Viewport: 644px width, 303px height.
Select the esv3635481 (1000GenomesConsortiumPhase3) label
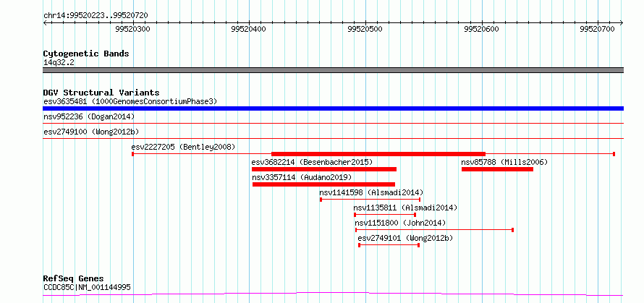[130, 101]
